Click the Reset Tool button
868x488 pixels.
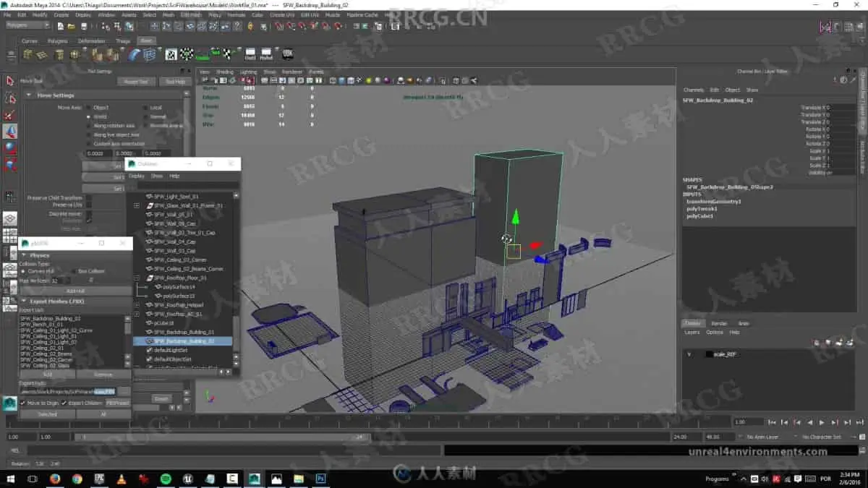[x=136, y=82]
